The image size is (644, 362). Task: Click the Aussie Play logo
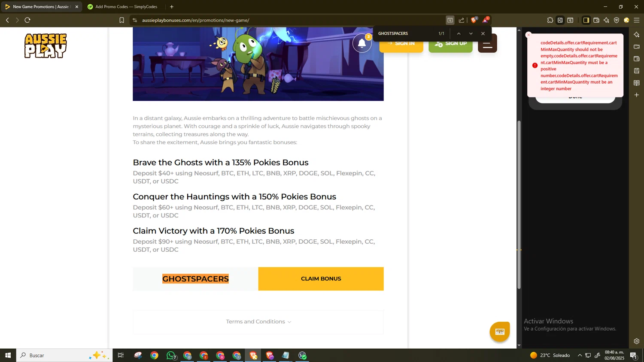46,45
